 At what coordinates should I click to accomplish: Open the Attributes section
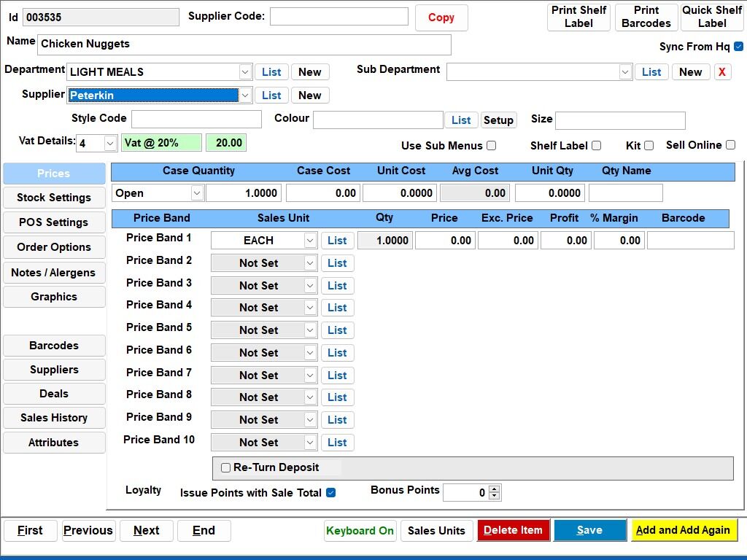tap(54, 443)
